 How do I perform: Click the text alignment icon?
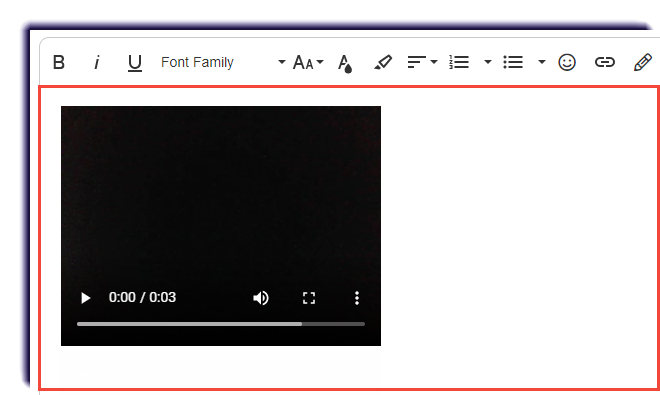[416, 62]
